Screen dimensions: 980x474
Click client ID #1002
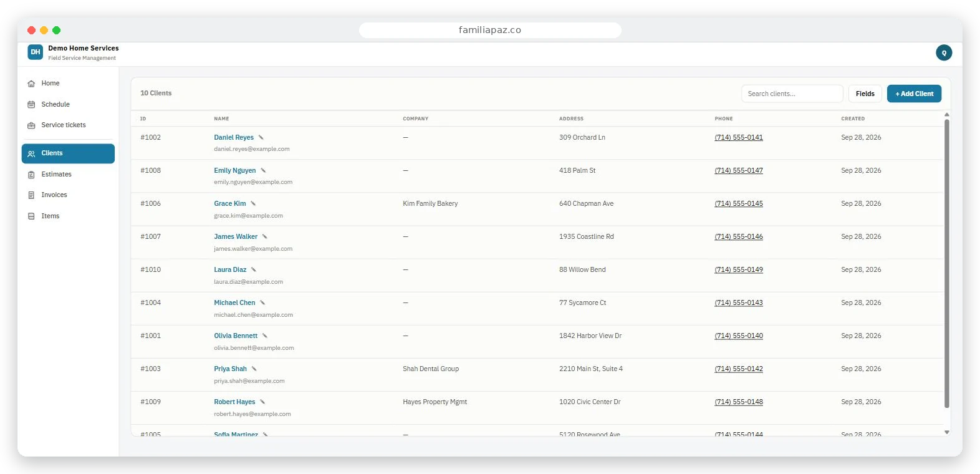click(150, 137)
